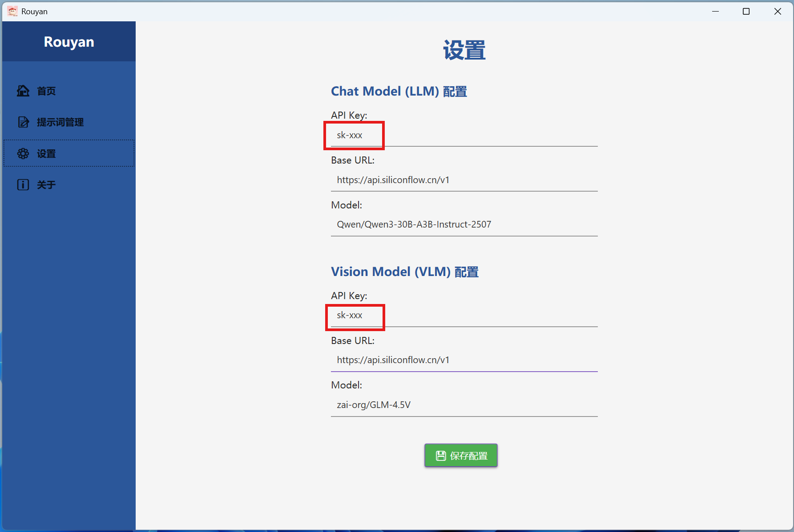Click the Chat Model Base URL field
Screen dimensions: 794x532
click(464, 180)
